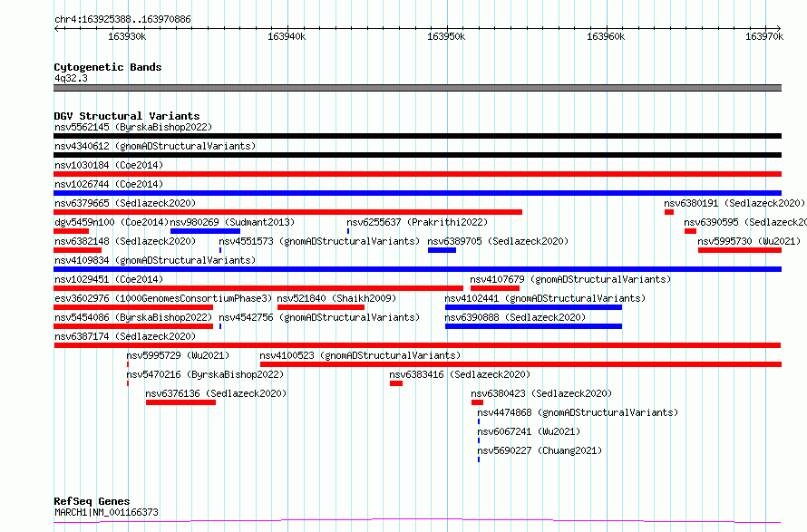
Task: Open variant nsv5562145 (ByrskaBishop2022) label
Action: 133,127
